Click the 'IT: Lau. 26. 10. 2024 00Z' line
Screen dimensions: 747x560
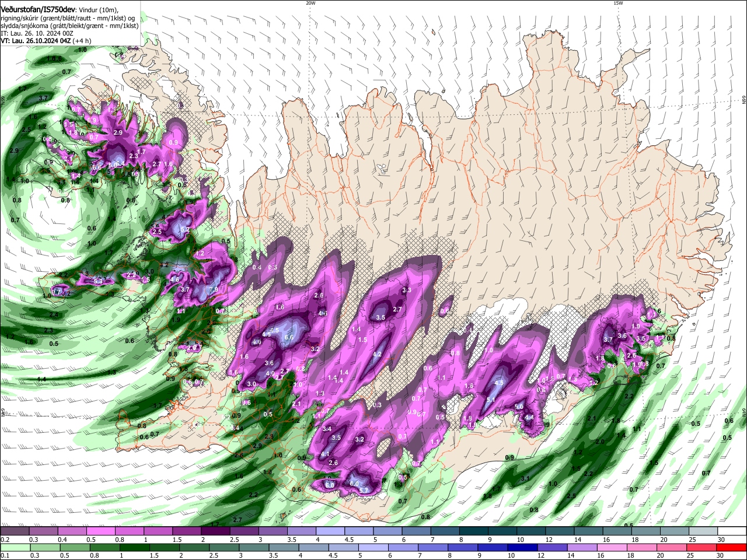point(36,33)
